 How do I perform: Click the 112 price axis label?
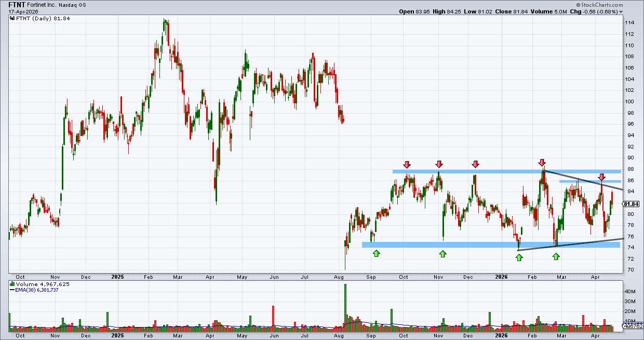pos(629,34)
